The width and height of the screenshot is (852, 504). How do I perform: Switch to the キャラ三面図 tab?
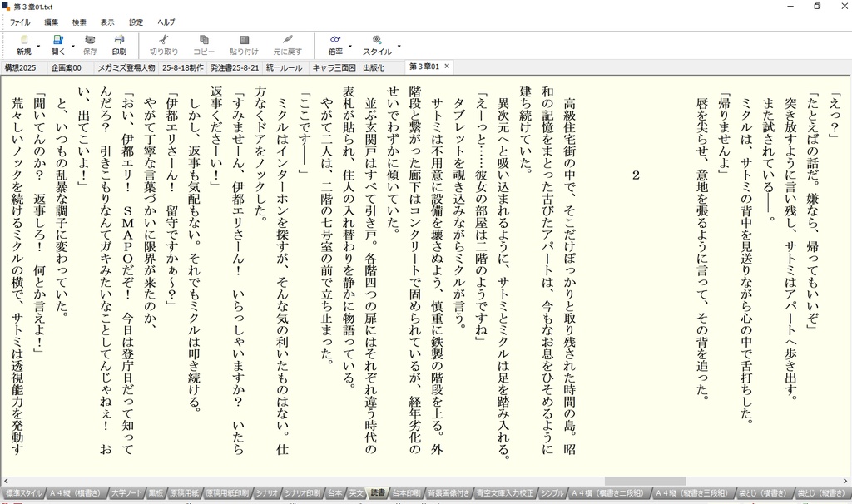click(334, 68)
